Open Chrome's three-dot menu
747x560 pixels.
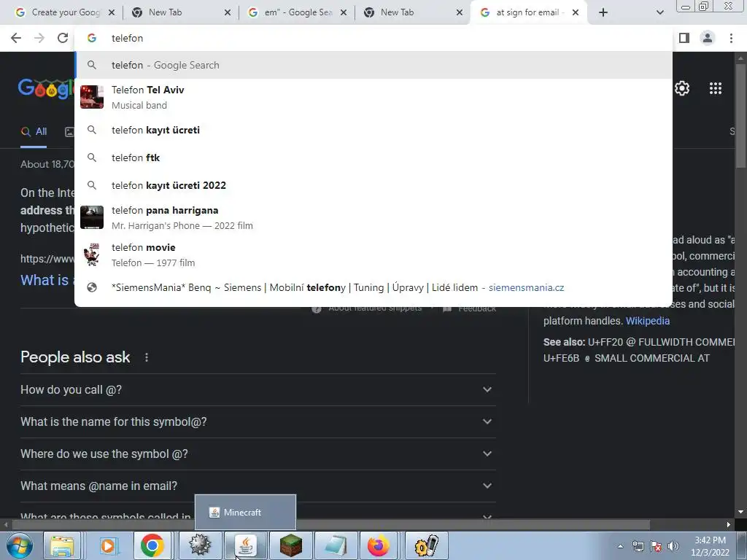(731, 38)
